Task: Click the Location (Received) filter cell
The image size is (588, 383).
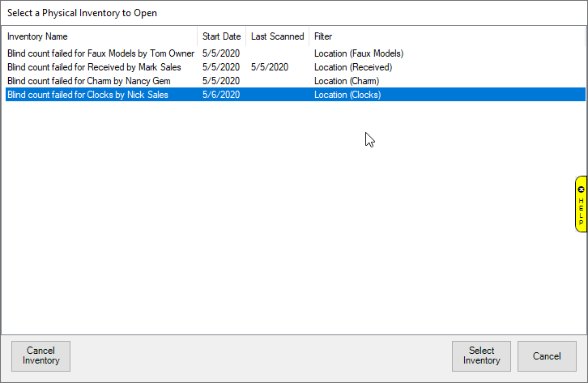Action: click(x=352, y=67)
